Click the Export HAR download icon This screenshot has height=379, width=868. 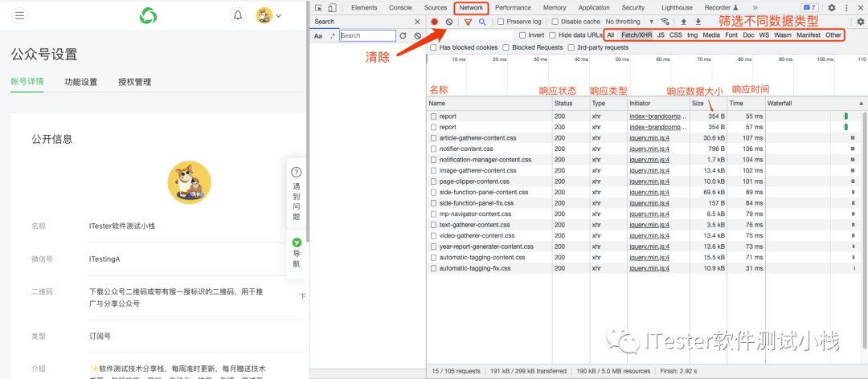coord(698,22)
